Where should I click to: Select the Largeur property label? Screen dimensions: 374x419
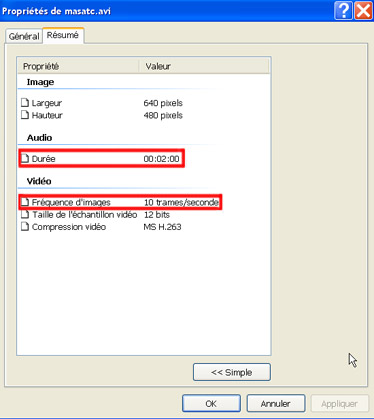[47, 103]
